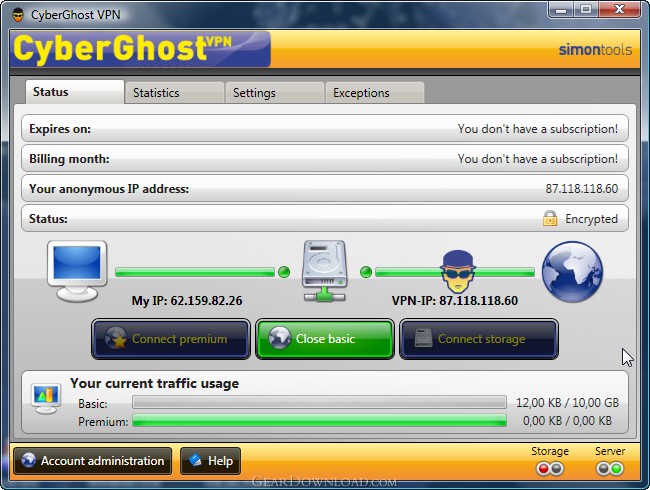650x490 pixels.
Task: Select the Status tab
Action: pyautogui.click(x=75, y=92)
